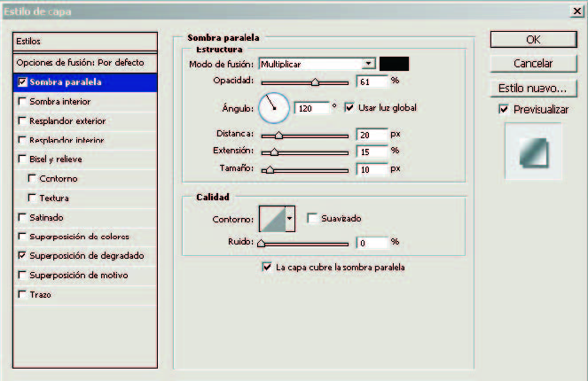The height and width of the screenshot is (381, 588).
Task: Click the Ángulo value field showing 120
Action: (x=311, y=108)
